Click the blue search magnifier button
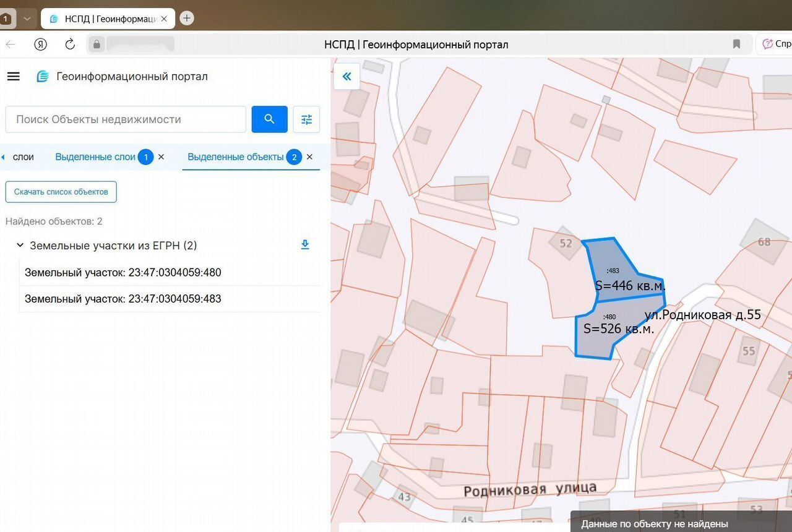Image resolution: width=792 pixels, height=532 pixels. pyautogui.click(x=269, y=119)
